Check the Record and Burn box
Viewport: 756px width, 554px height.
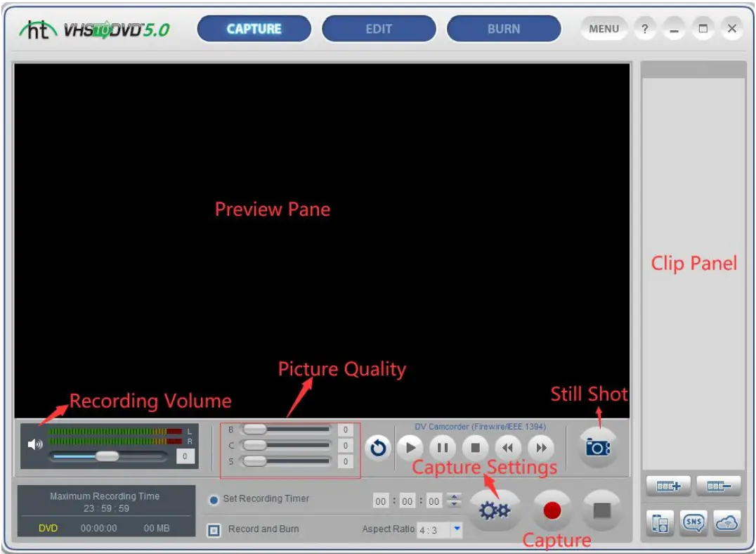point(214,530)
